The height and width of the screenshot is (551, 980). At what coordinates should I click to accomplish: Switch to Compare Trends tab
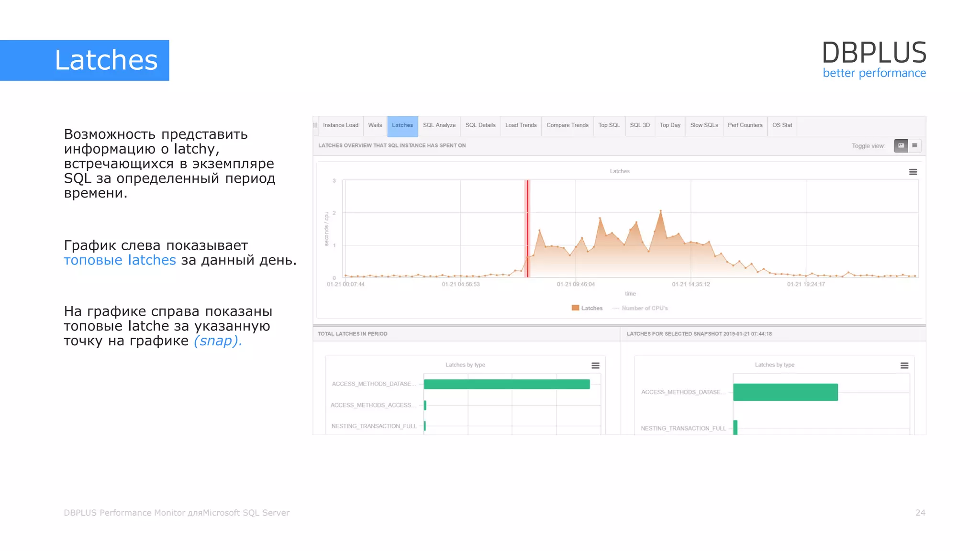pyautogui.click(x=568, y=125)
